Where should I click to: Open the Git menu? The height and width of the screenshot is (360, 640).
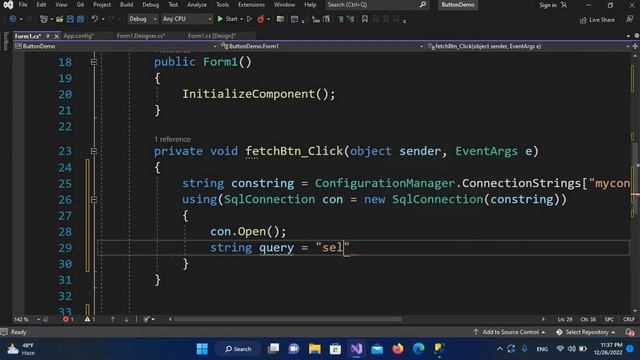click(80, 5)
